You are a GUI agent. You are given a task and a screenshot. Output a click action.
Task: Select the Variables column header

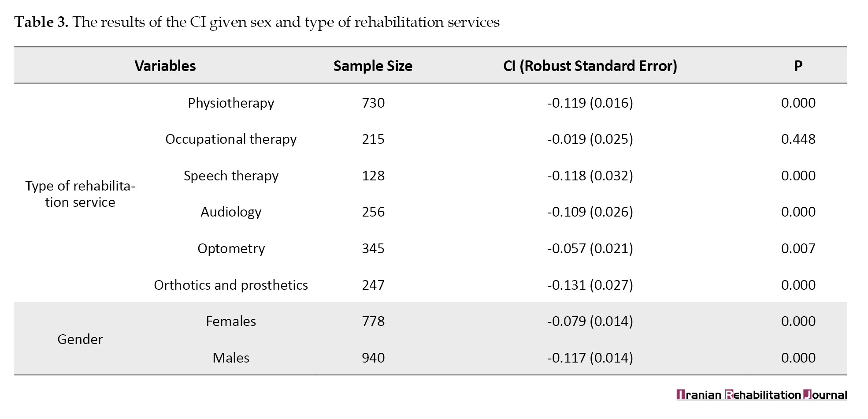[x=165, y=66]
